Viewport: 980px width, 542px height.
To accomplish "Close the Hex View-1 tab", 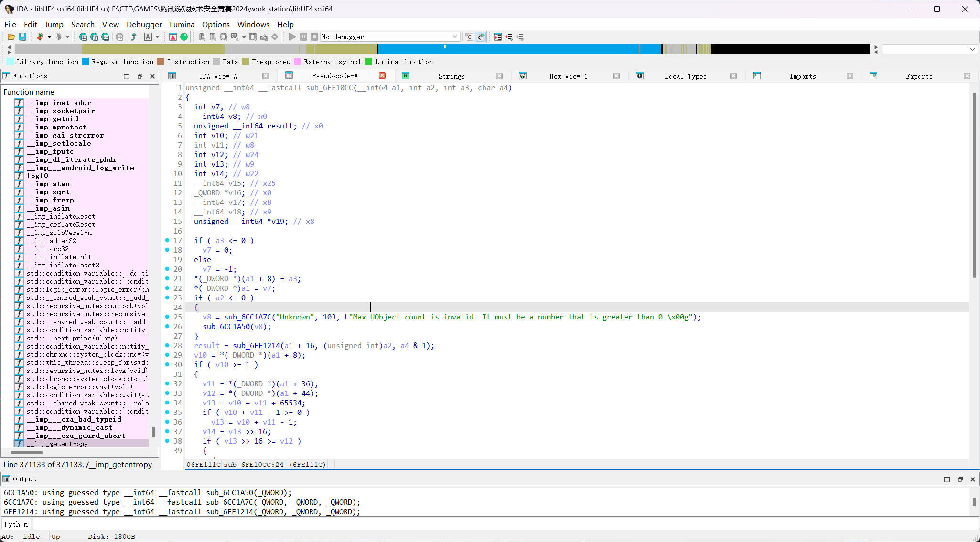I will 616,76.
